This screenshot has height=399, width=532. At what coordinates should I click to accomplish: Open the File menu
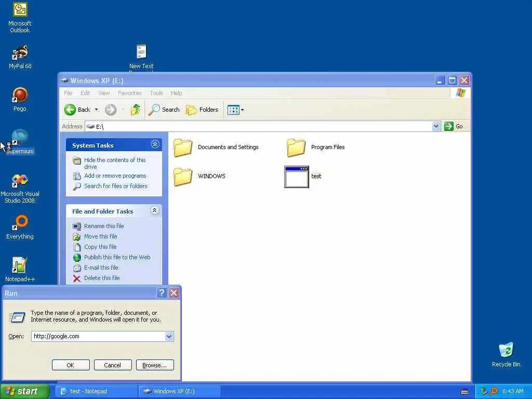[68, 93]
